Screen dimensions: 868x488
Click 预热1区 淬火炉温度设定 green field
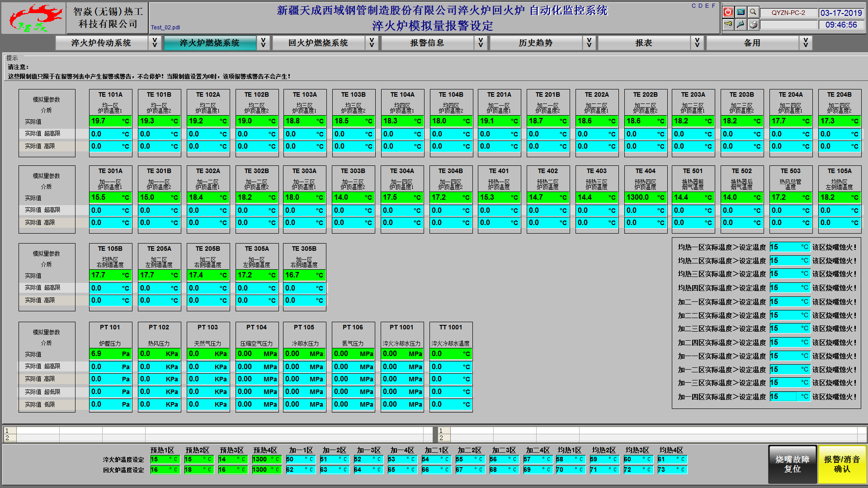tap(165, 460)
